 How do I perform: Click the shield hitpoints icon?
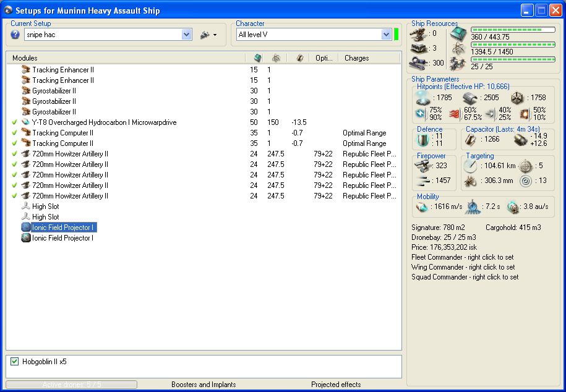423,97
